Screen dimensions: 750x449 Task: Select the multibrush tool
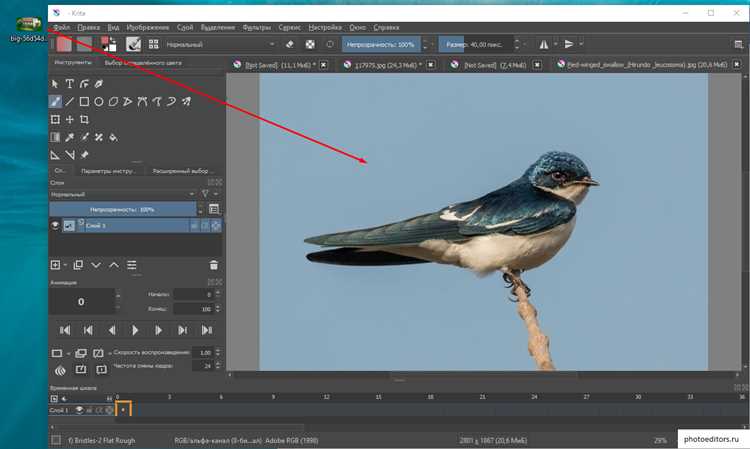tap(186, 101)
